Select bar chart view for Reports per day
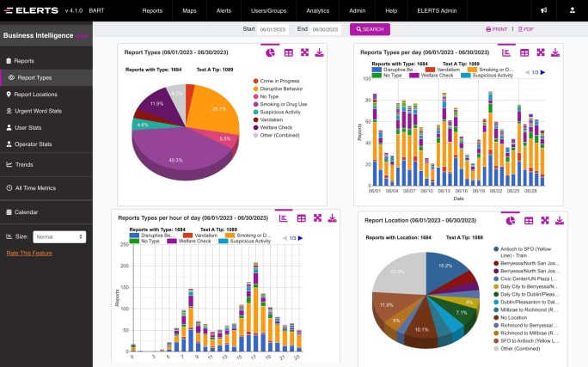Image resolution: width=588 pixels, height=367 pixels. pos(506,53)
